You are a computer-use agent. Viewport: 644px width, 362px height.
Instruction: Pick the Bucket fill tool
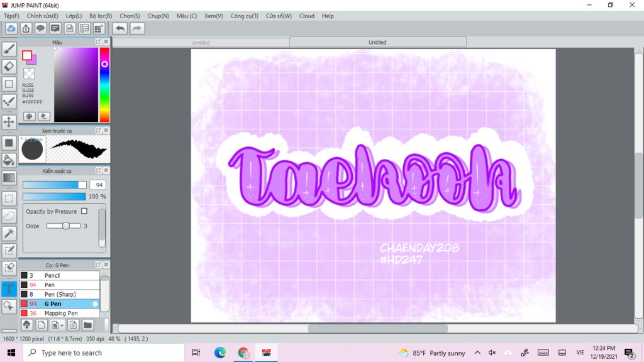pos(9,160)
